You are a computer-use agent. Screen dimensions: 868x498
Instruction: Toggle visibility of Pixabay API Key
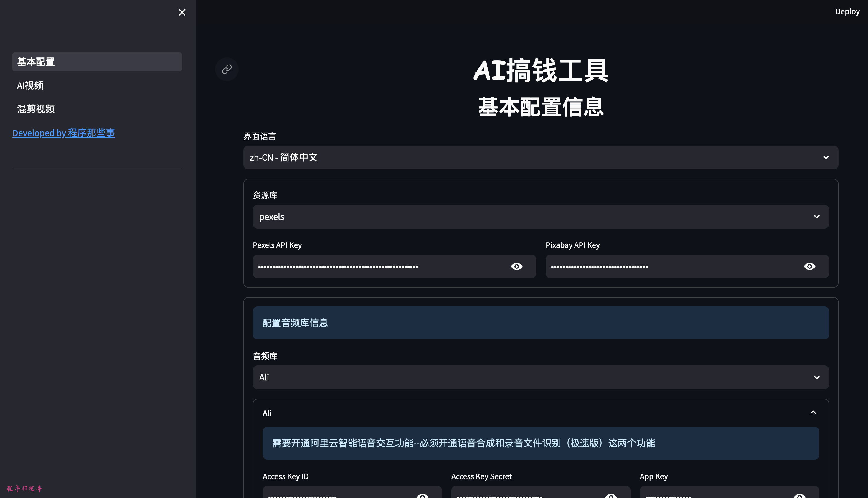[x=810, y=266]
